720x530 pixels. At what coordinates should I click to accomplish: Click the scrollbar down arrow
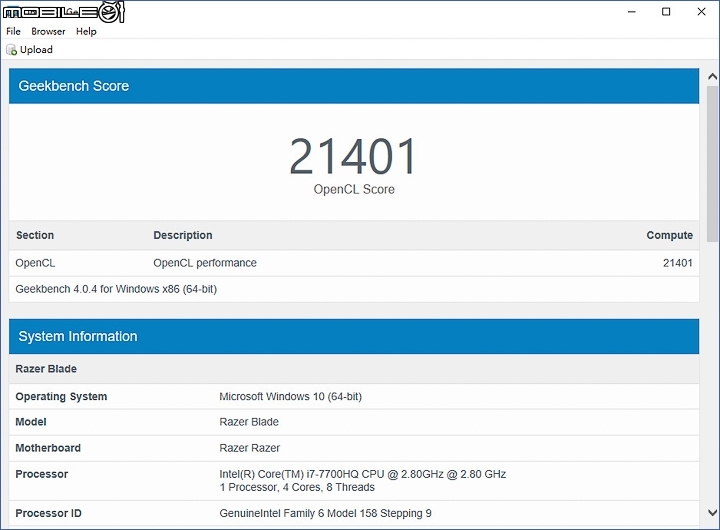713,513
